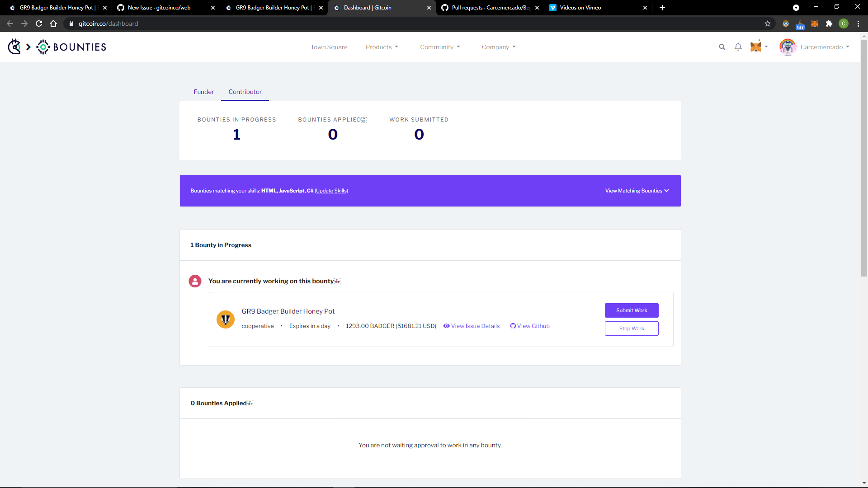Close the New Issue gitcoinco/web tab
868x488 pixels.
[x=213, y=8]
